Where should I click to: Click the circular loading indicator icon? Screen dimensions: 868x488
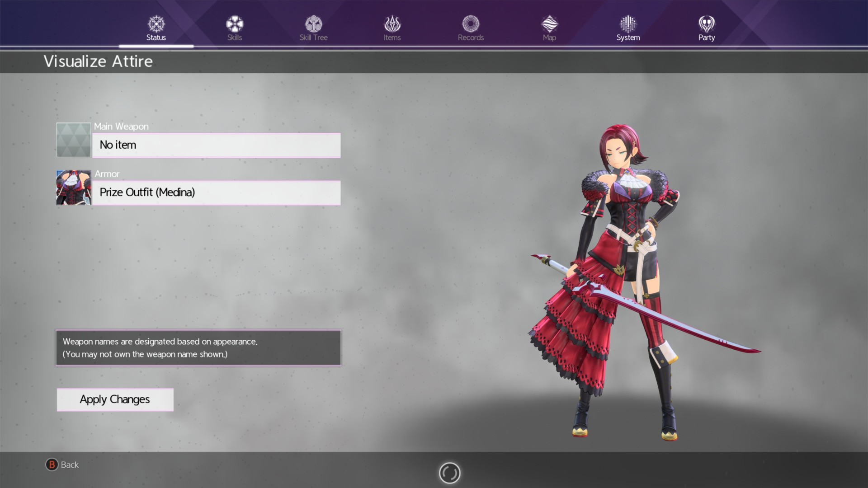(x=449, y=473)
